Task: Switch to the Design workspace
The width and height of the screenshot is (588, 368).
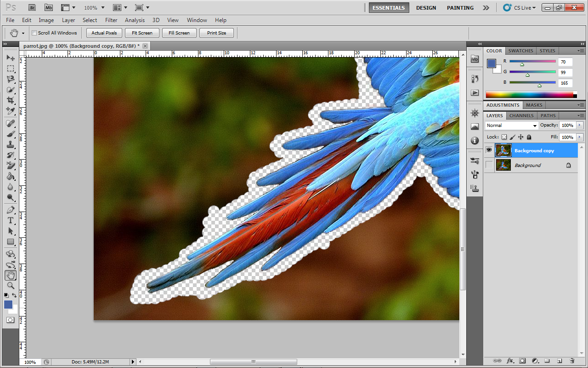Action: point(426,8)
